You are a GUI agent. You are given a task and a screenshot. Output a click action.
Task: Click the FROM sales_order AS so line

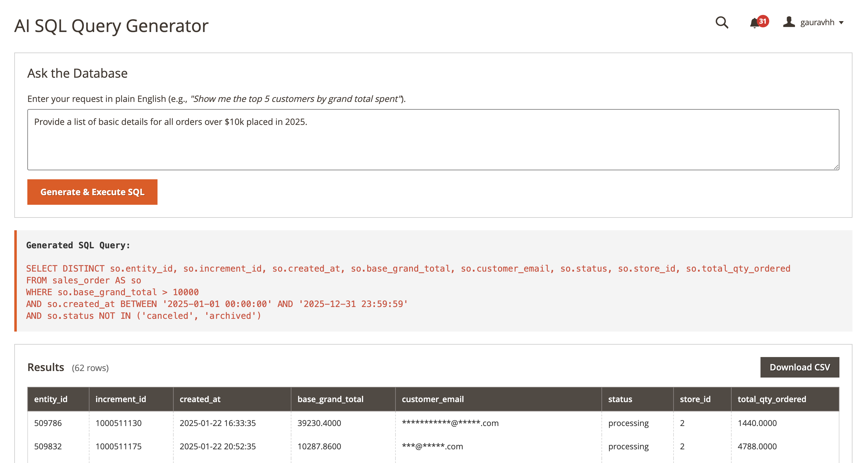point(84,280)
